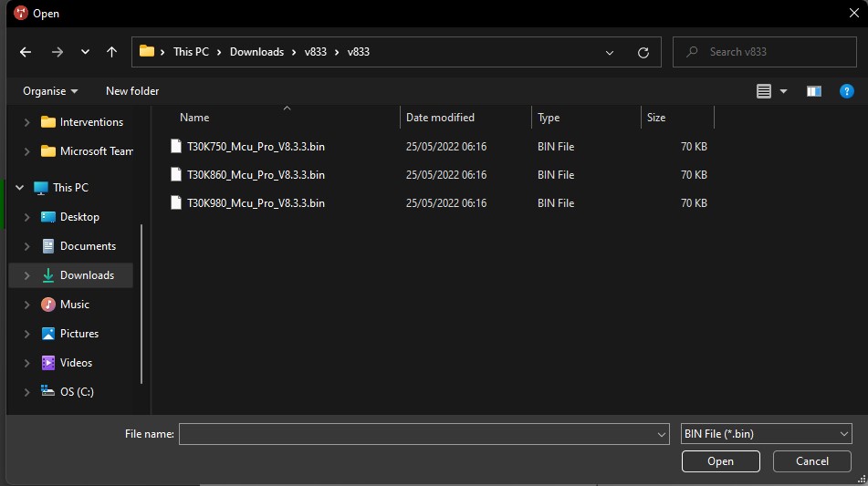Open the BIN File type filter dropdown

(x=766, y=434)
